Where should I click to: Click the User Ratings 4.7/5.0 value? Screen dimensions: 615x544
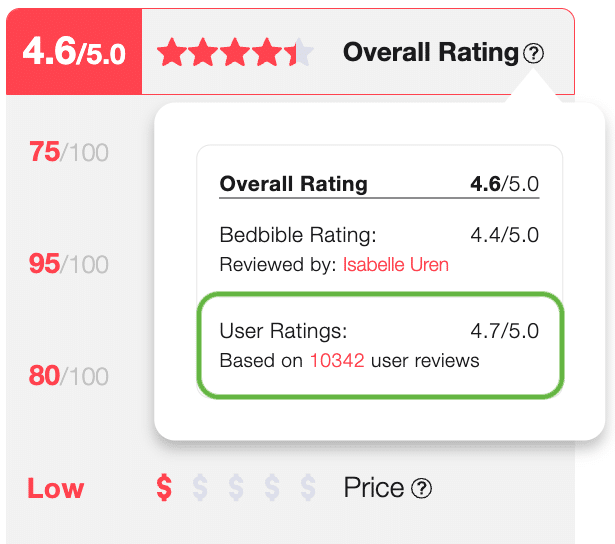[x=504, y=332]
